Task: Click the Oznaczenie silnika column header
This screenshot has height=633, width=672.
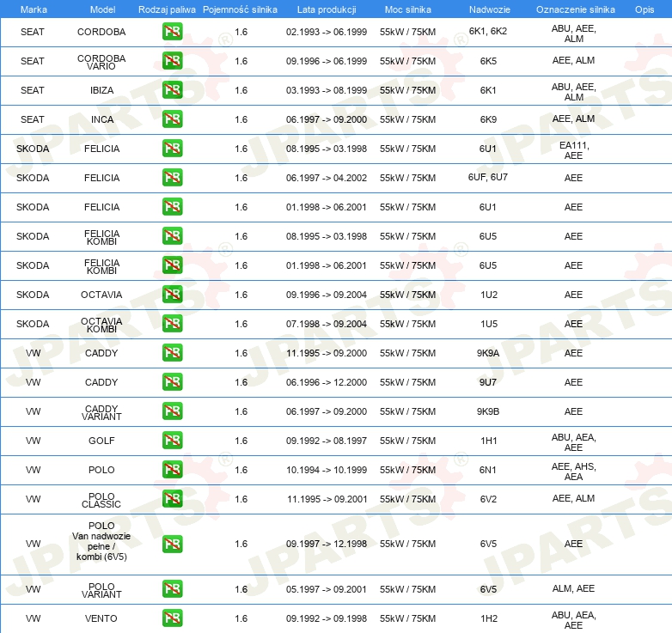Action: tap(576, 9)
